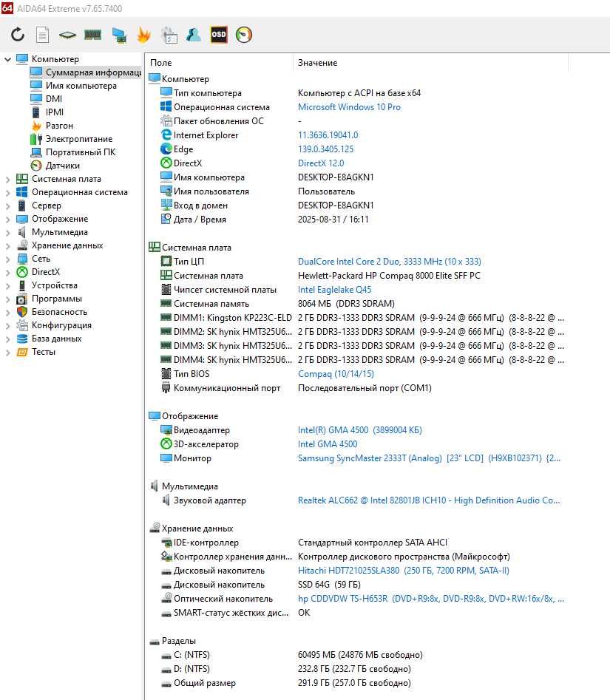Click hp CDDVDW TS-H653R optical link
Screen dimensions: 610x700
point(431,599)
